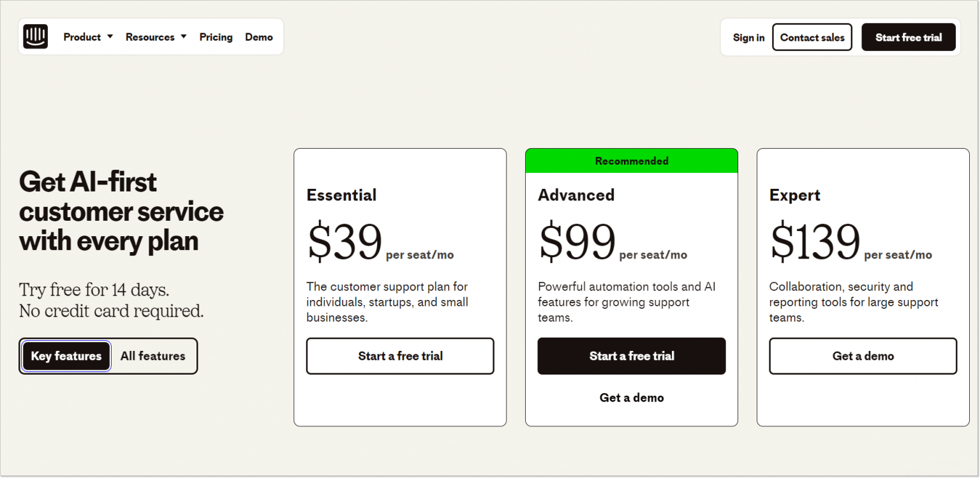Switch to the All features view
Viewport: 980px width, 478px height.
click(152, 356)
